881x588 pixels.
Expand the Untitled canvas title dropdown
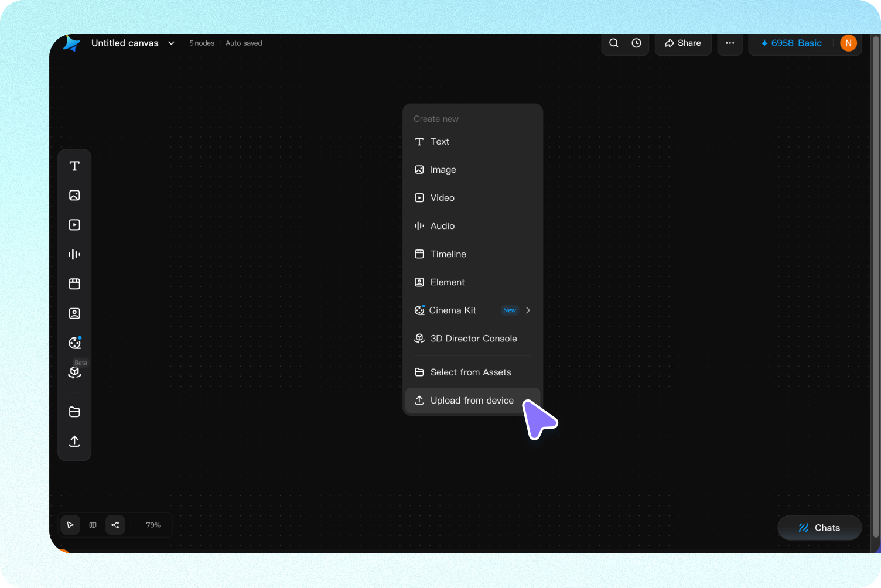coord(171,43)
